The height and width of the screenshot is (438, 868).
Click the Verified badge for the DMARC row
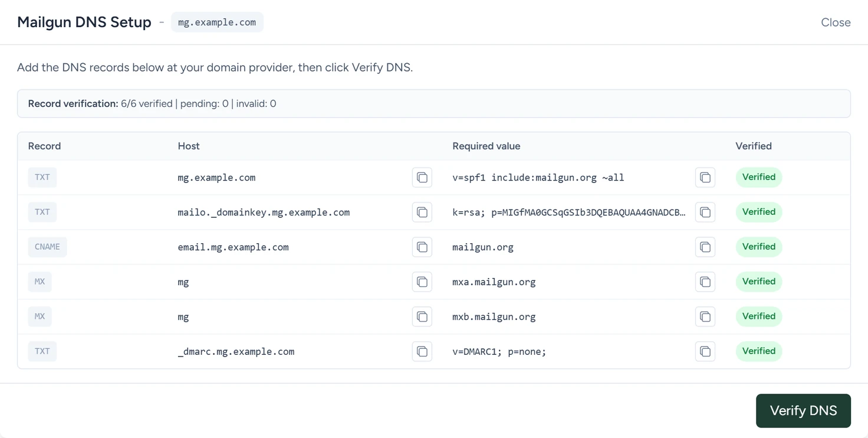click(x=759, y=351)
